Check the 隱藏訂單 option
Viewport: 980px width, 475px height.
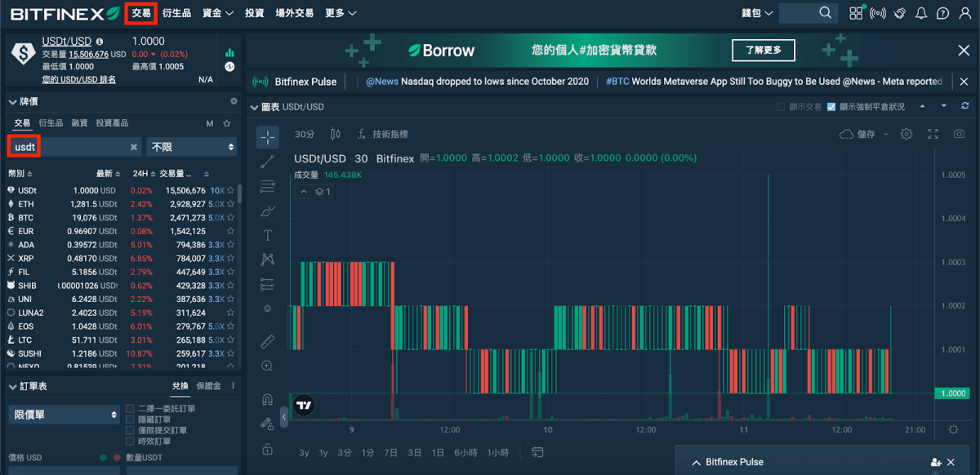(x=130, y=419)
